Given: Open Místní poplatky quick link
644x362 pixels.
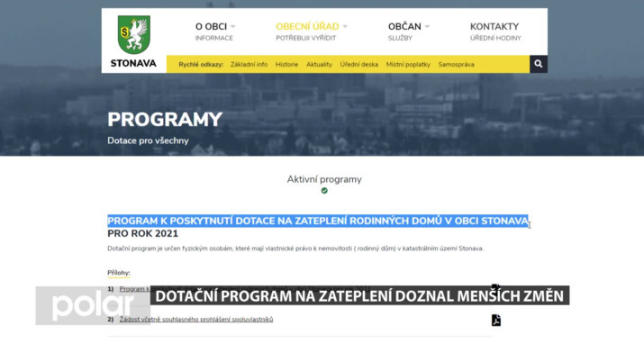Looking at the screenshot, I should 408,65.
